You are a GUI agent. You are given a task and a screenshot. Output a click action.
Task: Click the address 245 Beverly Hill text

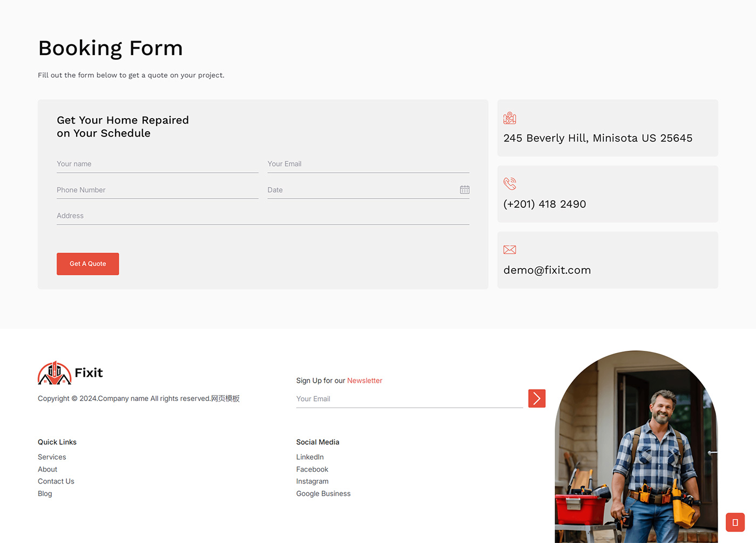(x=598, y=138)
